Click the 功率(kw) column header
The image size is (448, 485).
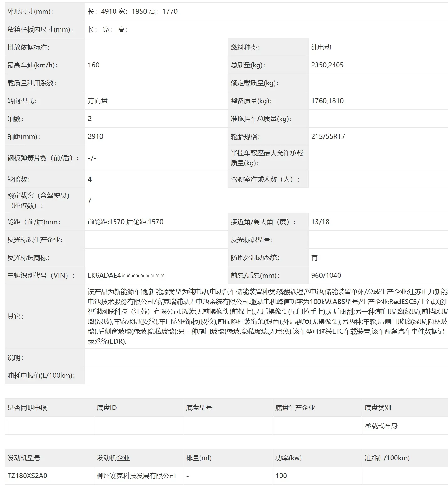[289, 458]
